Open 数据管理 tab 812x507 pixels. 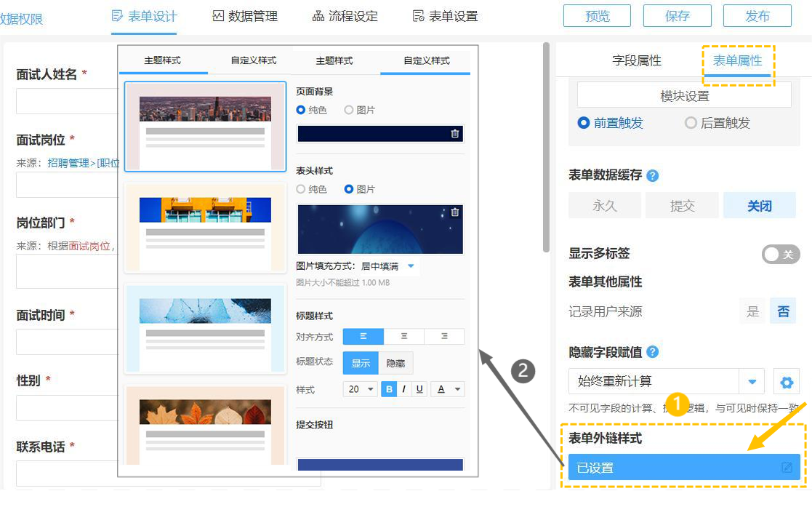[245, 16]
